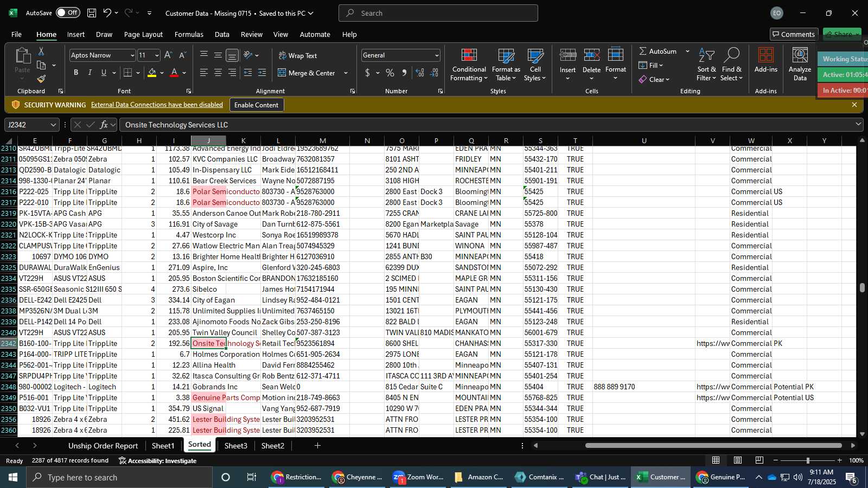Open the font size dropdown
Screen dimensions: 868x488
tap(157, 55)
